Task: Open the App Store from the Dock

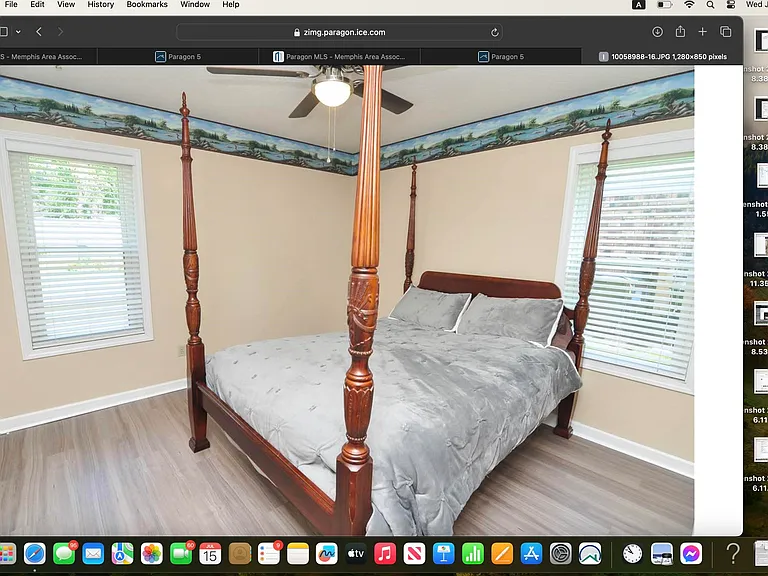Action: coord(531,554)
